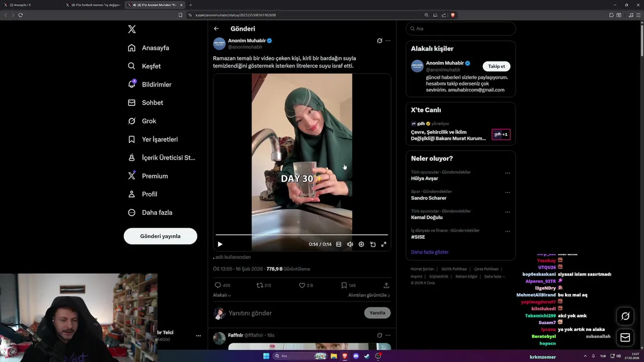
Task: Open the X logo home icon
Action: (132, 29)
